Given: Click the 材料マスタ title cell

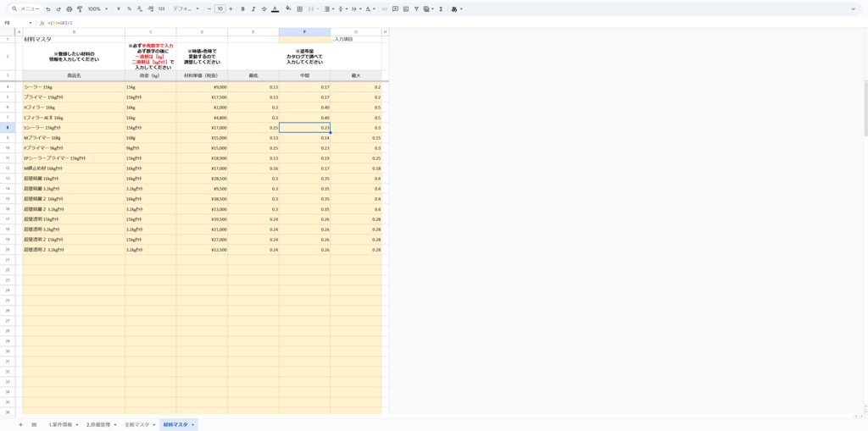Looking at the screenshot, I should click(74, 39).
